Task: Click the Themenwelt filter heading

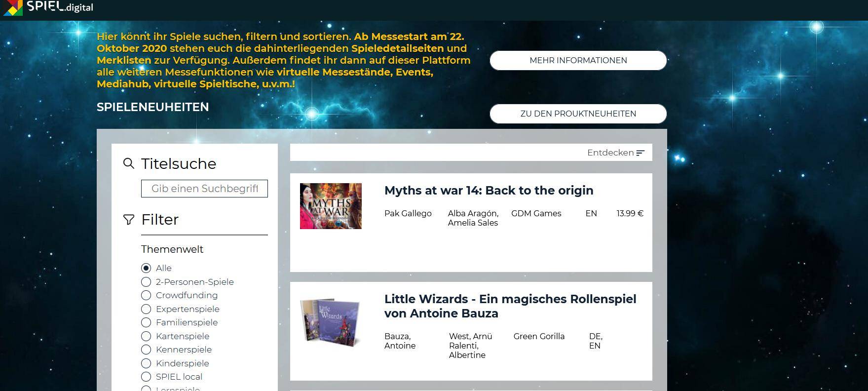Action: [x=172, y=249]
